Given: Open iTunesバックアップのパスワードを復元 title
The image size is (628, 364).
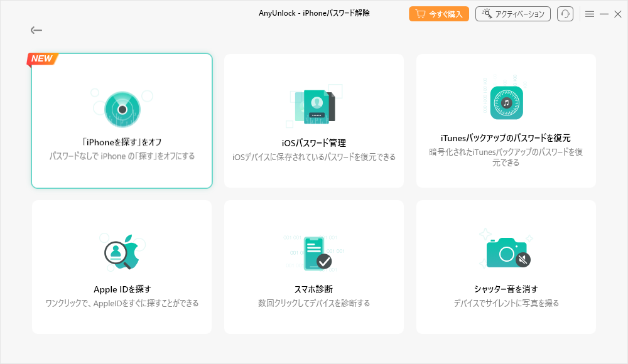Looking at the screenshot, I should [x=506, y=138].
